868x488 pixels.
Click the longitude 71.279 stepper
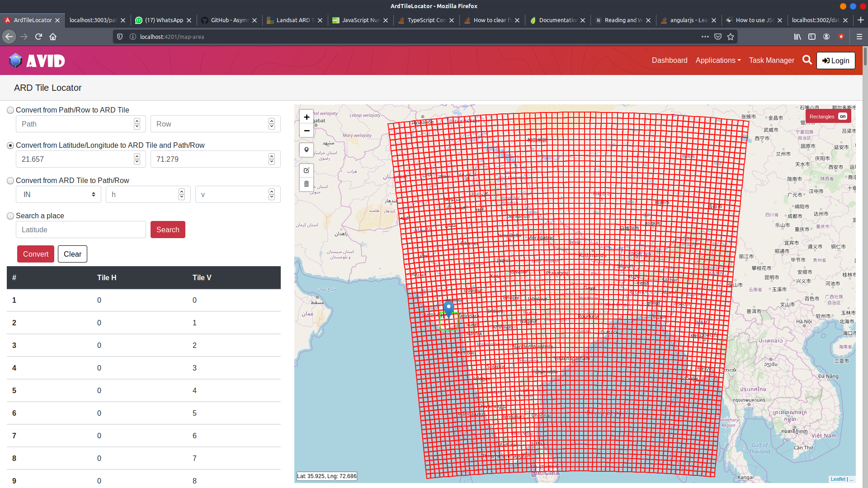point(272,159)
